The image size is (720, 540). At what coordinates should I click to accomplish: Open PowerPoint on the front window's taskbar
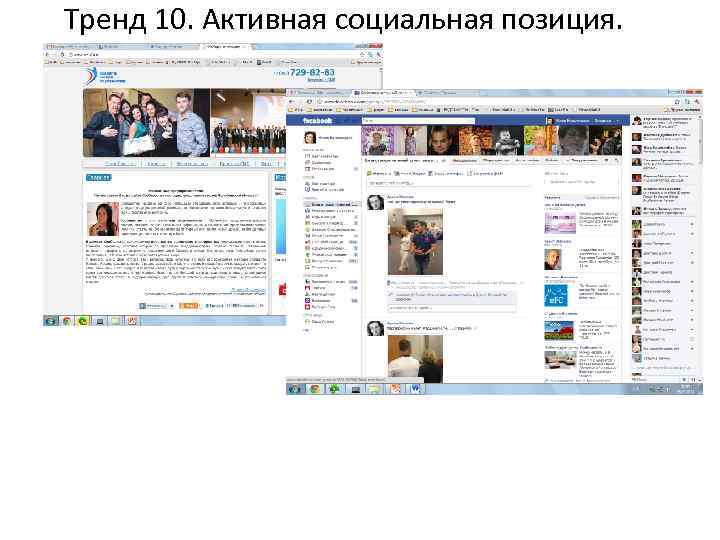point(395,389)
